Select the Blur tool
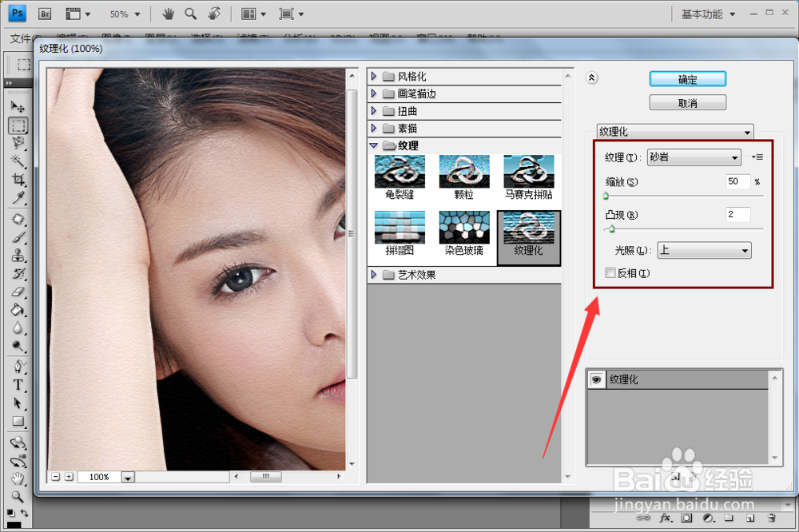799x532 pixels. 18,328
